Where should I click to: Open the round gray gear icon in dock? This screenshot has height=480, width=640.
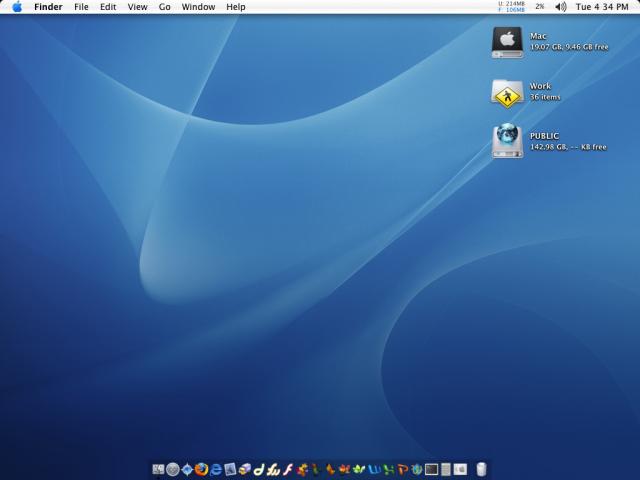click(173, 469)
